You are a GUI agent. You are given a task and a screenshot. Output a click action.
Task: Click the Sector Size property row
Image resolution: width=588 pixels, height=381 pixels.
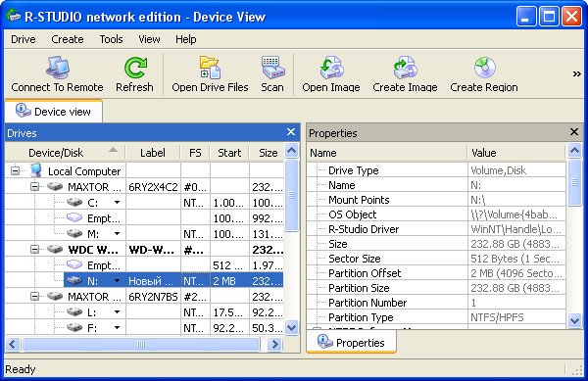[436, 259]
